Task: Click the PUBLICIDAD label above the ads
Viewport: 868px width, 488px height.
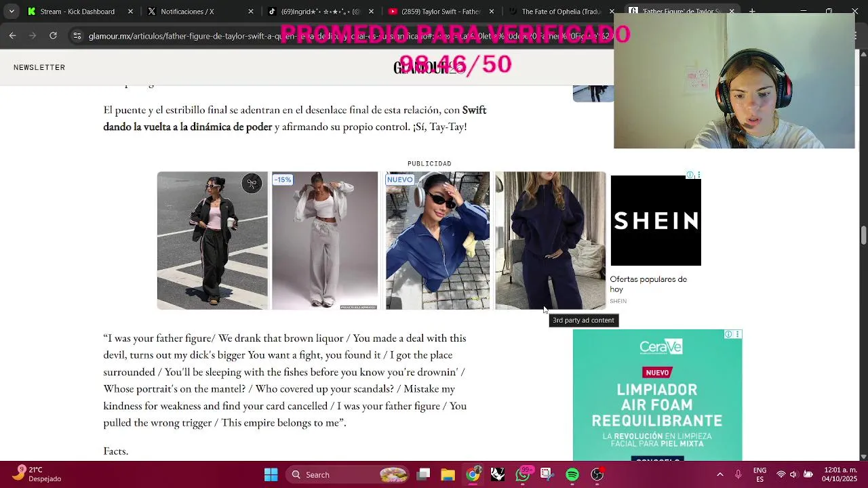Action: 429,163
